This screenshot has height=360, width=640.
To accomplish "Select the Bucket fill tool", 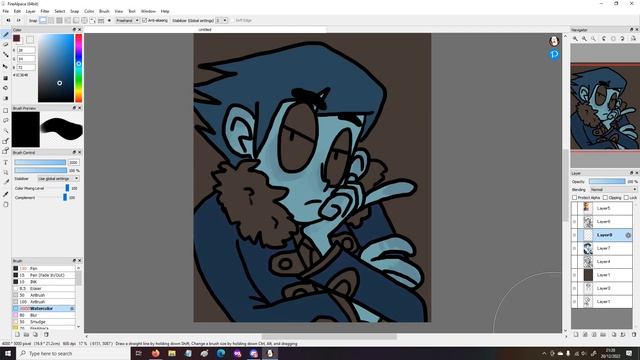I will coord(6,88).
